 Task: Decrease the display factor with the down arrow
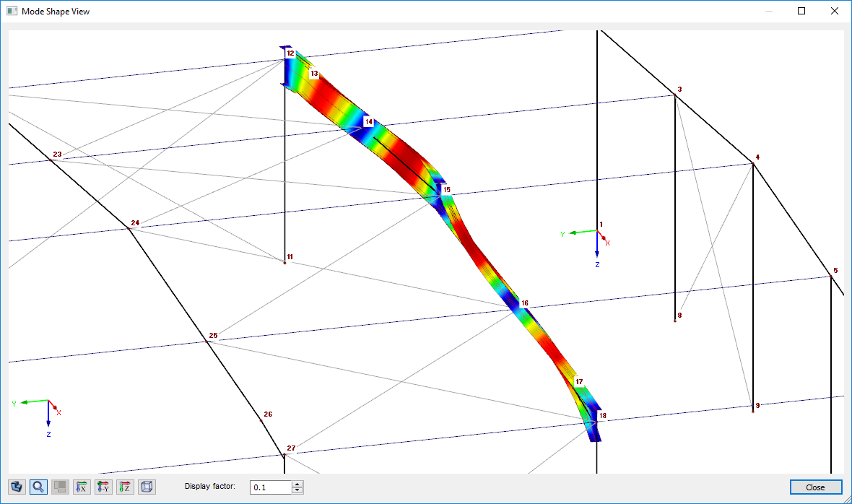coord(297,490)
